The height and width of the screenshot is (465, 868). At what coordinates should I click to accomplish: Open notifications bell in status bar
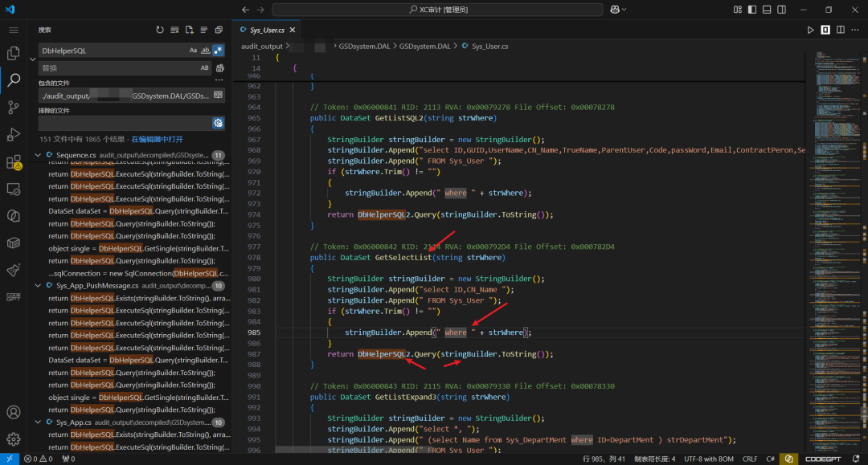tap(856, 459)
